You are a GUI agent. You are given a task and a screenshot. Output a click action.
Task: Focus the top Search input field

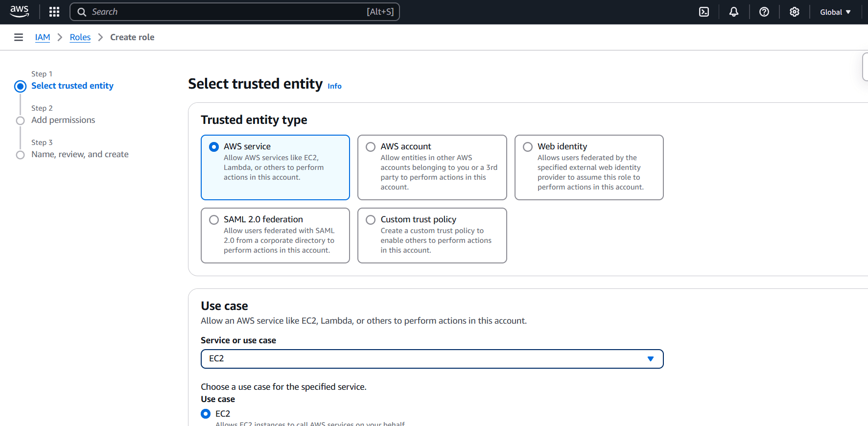click(x=235, y=12)
